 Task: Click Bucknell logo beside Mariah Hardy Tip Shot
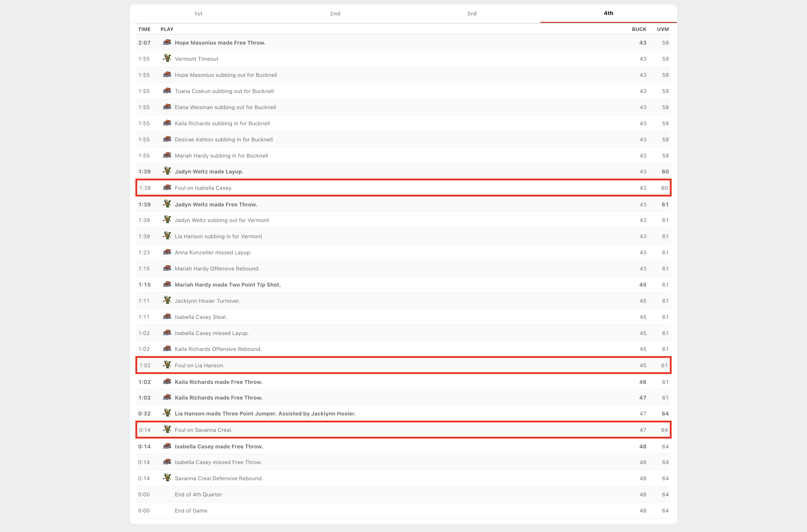[x=167, y=284]
